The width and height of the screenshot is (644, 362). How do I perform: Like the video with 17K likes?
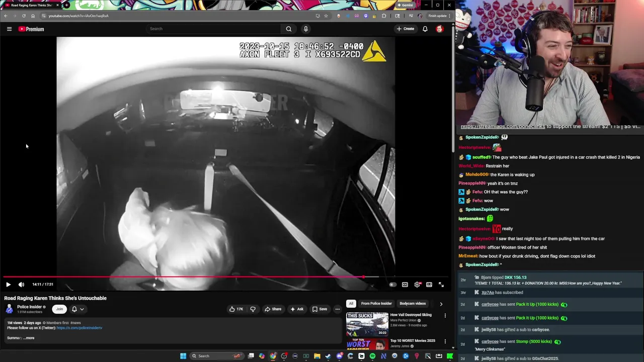point(236,309)
